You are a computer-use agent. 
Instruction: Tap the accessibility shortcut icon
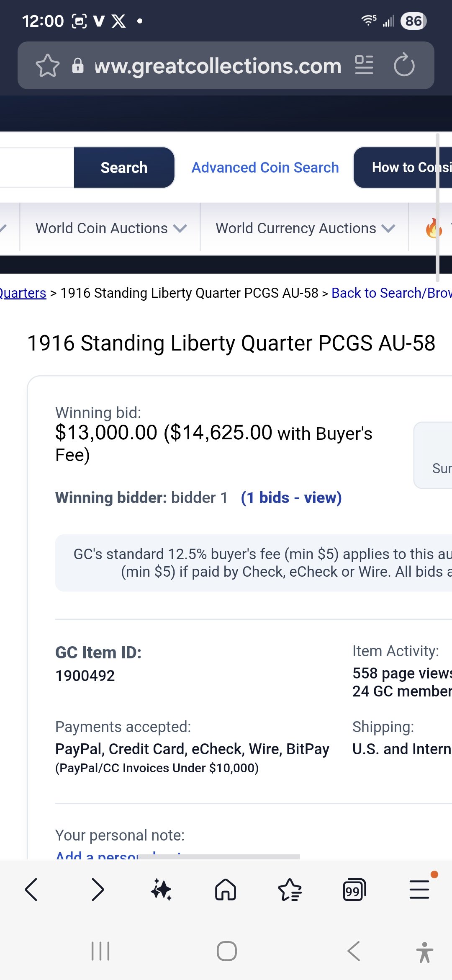(x=424, y=952)
